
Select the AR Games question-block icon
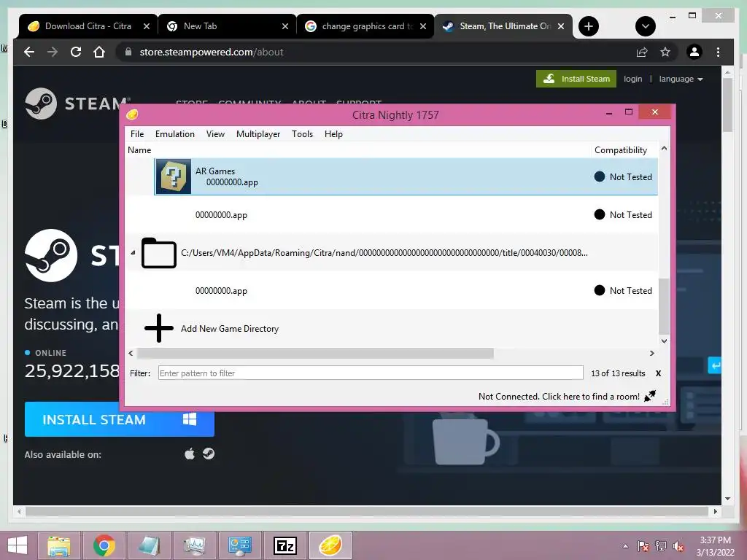point(174,176)
